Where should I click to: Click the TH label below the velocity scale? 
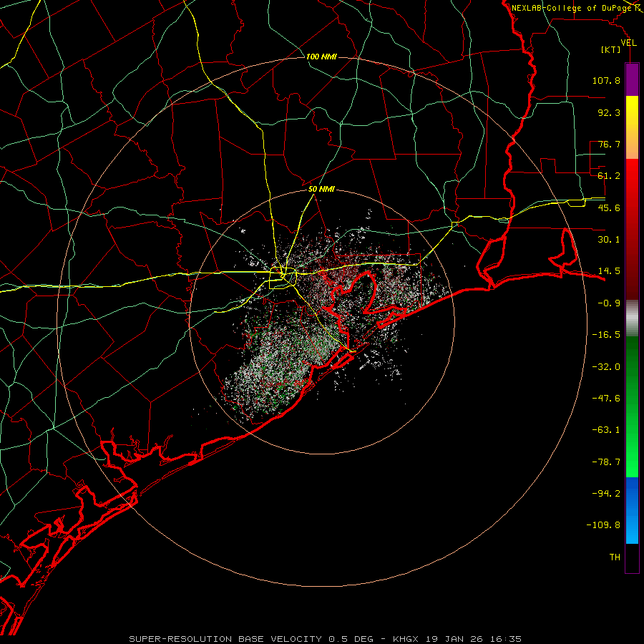[615, 557]
